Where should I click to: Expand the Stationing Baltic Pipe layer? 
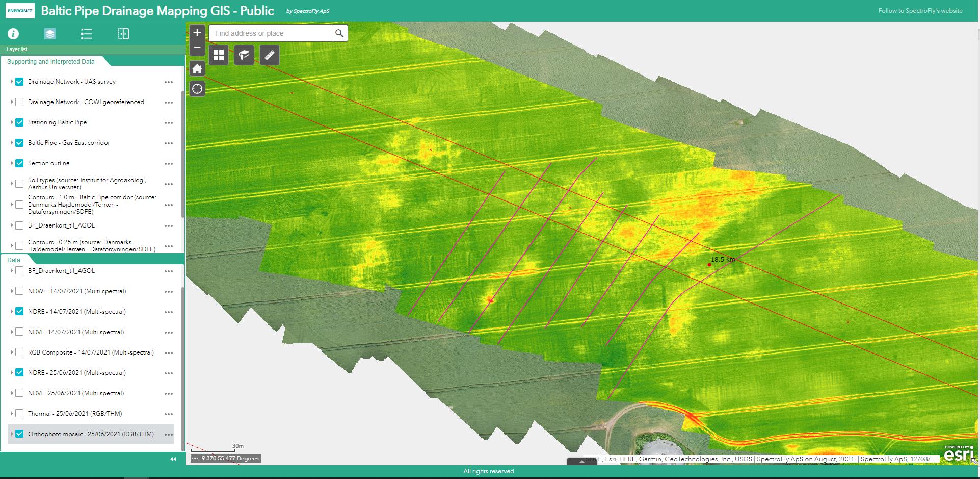pyautogui.click(x=12, y=122)
